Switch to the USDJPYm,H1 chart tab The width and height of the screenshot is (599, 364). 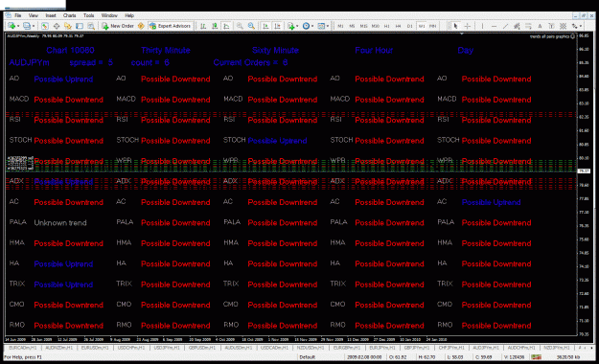click(x=167, y=348)
